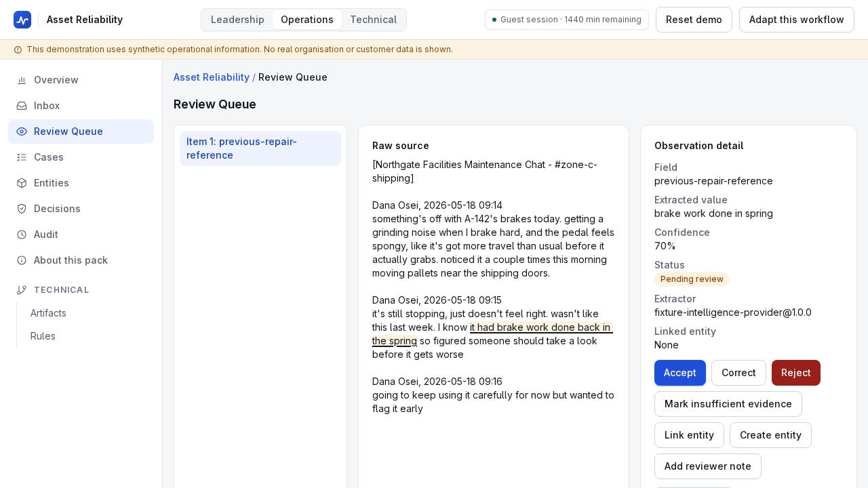This screenshot has height=488, width=868.
Task: Open the Rules sidebar item
Action: pos(43,336)
